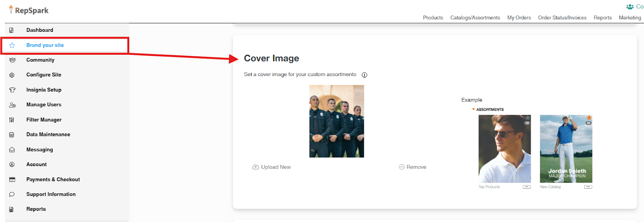The image size is (644, 222).
Task: Click the Community people icon
Action: click(x=12, y=60)
